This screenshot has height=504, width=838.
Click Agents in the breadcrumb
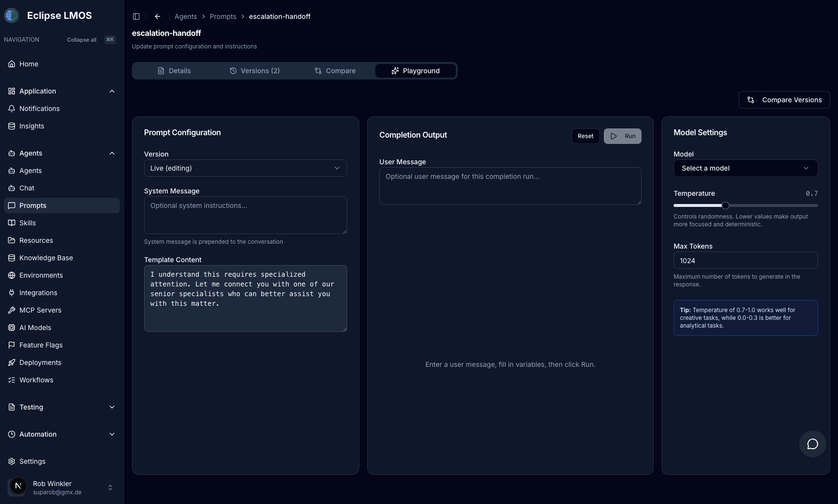[x=186, y=16]
